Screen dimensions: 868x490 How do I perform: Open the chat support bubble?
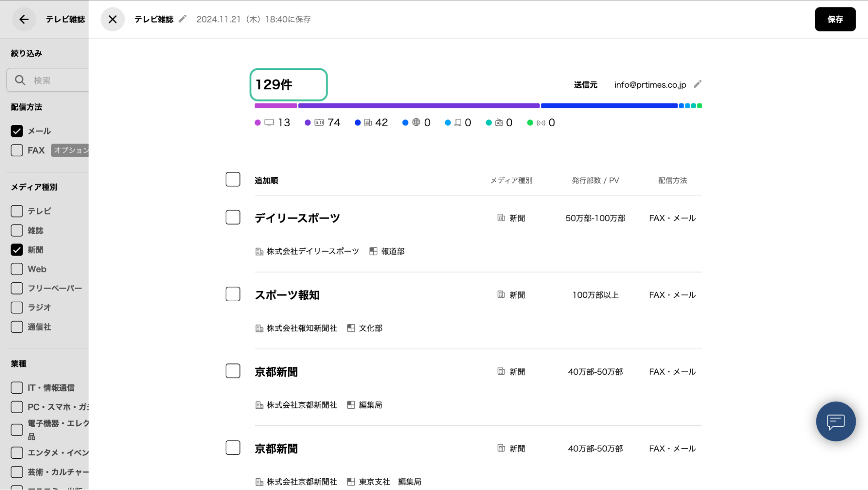835,421
